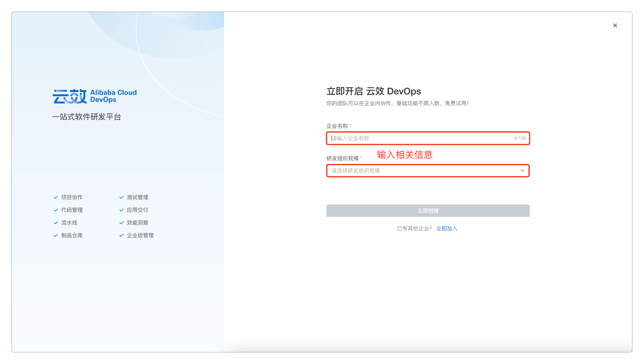Click the 制品仓库 feature text
The image size is (644, 364).
click(x=72, y=235)
